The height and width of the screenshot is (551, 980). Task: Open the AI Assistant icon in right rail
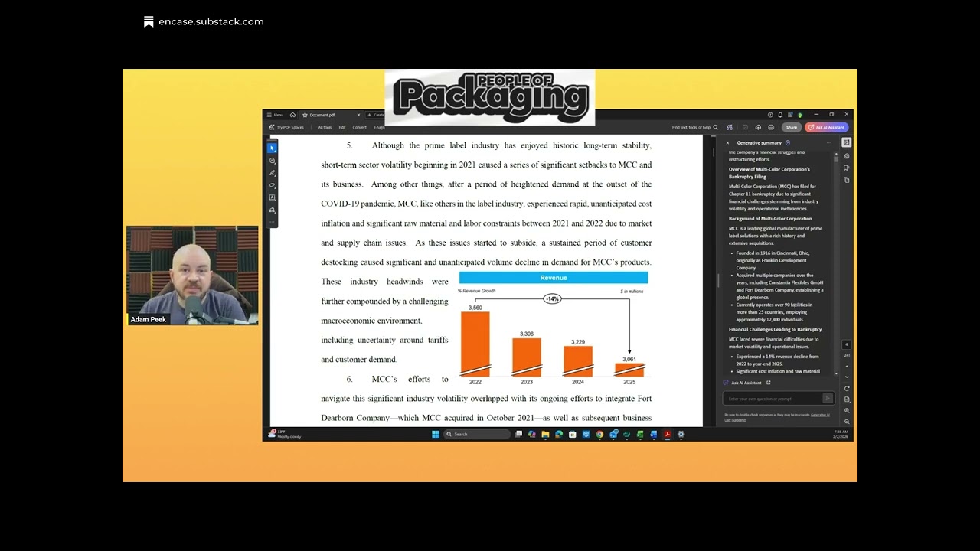pyautogui.click(x=846, y=155)
